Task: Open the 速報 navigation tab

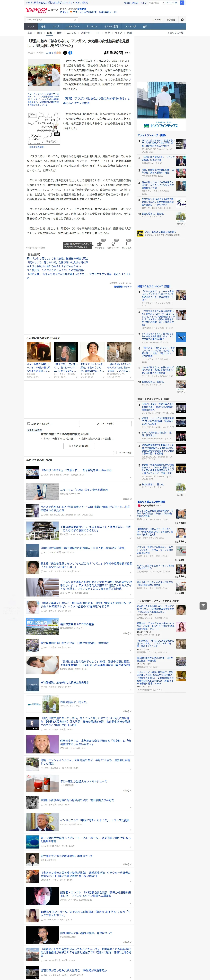Action: [x=43, y=27]
